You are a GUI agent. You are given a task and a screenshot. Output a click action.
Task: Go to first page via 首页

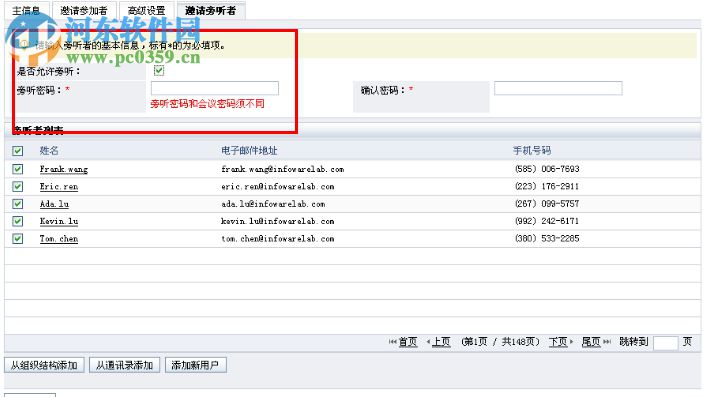[408, 342]
